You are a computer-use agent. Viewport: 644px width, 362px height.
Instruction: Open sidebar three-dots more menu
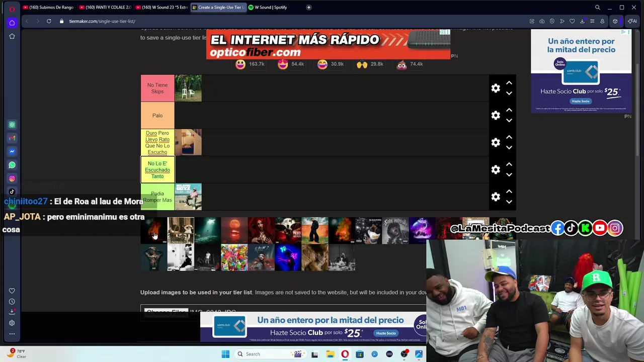pos(12,334)
